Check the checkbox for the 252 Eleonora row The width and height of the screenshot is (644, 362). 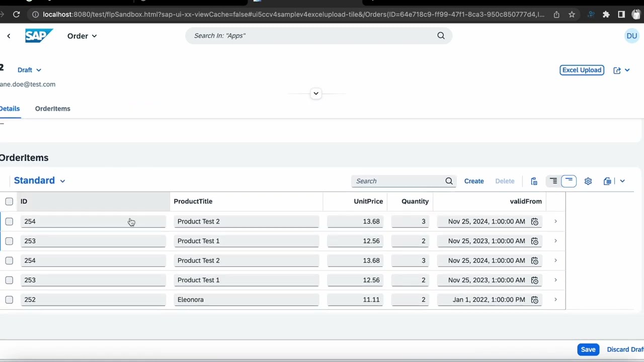point(9,300)
